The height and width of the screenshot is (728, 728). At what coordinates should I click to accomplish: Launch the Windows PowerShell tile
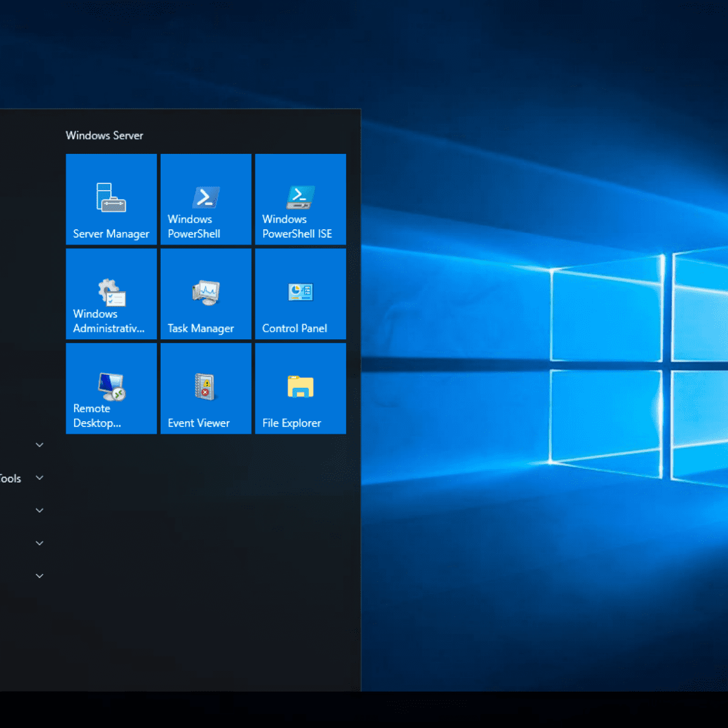pos(205,199)
